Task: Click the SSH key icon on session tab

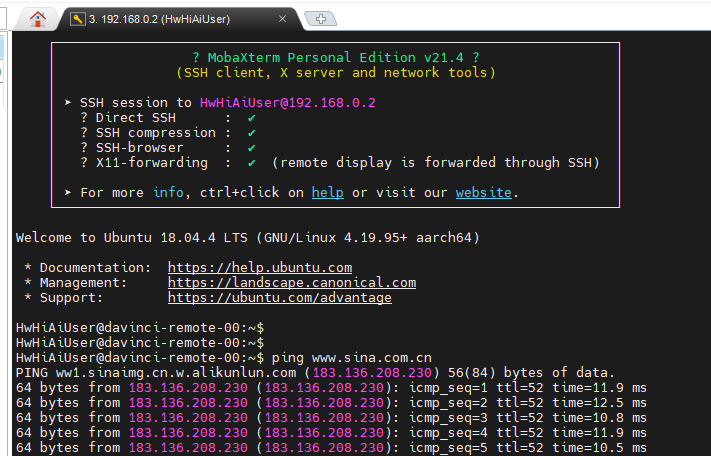Action: [77, 19]
